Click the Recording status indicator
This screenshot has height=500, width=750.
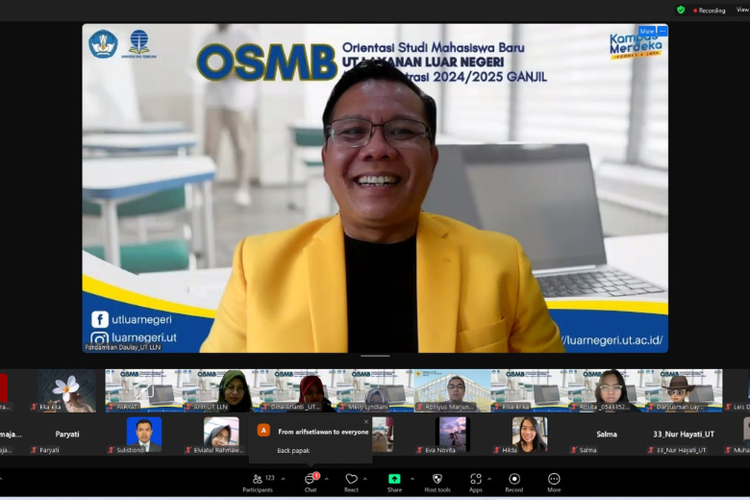tap(709, 10)
